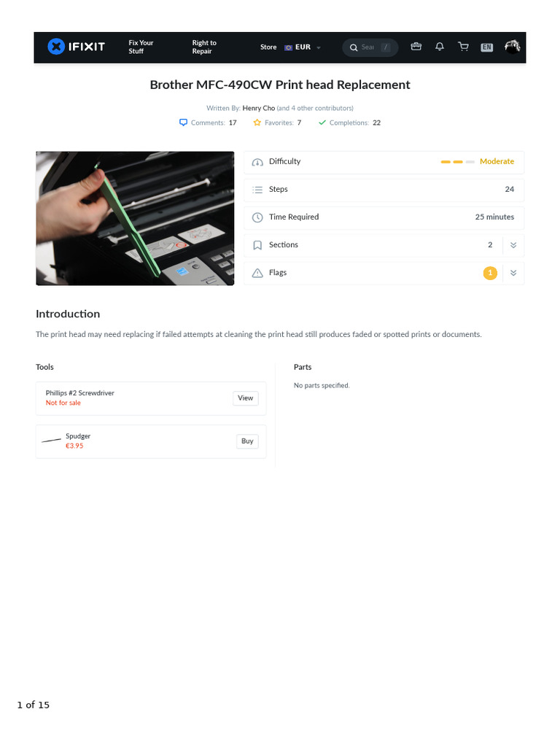Viewport: 560px width, 747px height.
Task: Click the EN language icon
Action: (x=486, y=47)
